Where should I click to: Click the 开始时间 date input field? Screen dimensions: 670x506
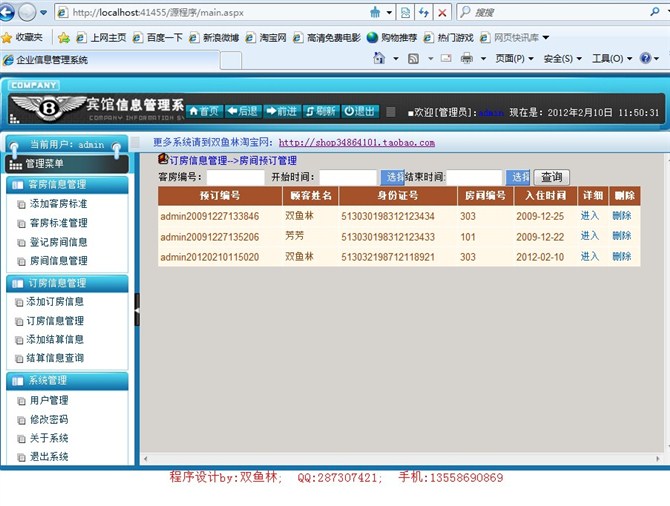tap(348, 177)
